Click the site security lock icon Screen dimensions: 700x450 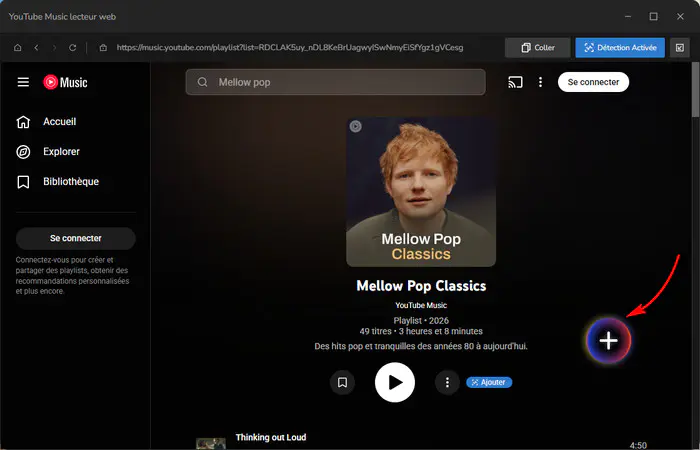(103, 48)
